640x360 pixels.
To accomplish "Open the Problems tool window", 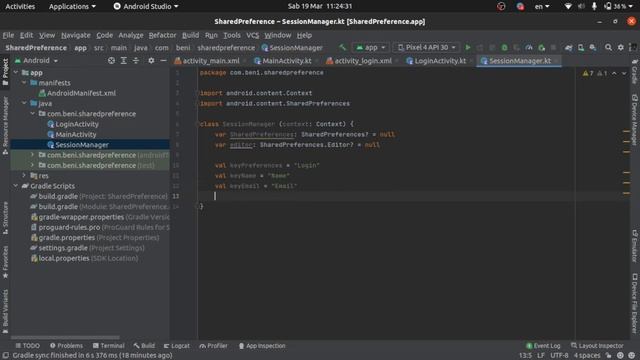I will coord(66,346).
